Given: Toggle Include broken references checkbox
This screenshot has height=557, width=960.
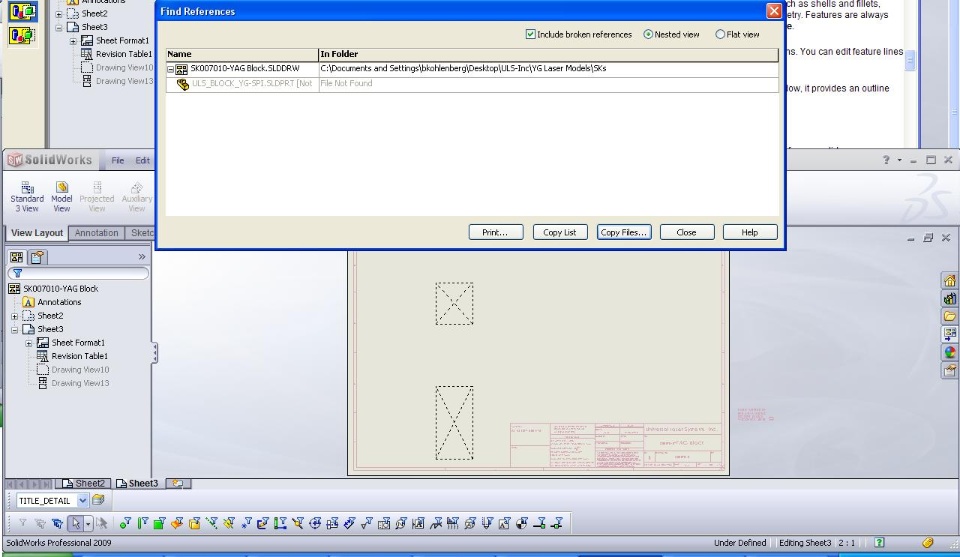Looking at the screenshot, I should pyautogui.click(x=531, y=34).
